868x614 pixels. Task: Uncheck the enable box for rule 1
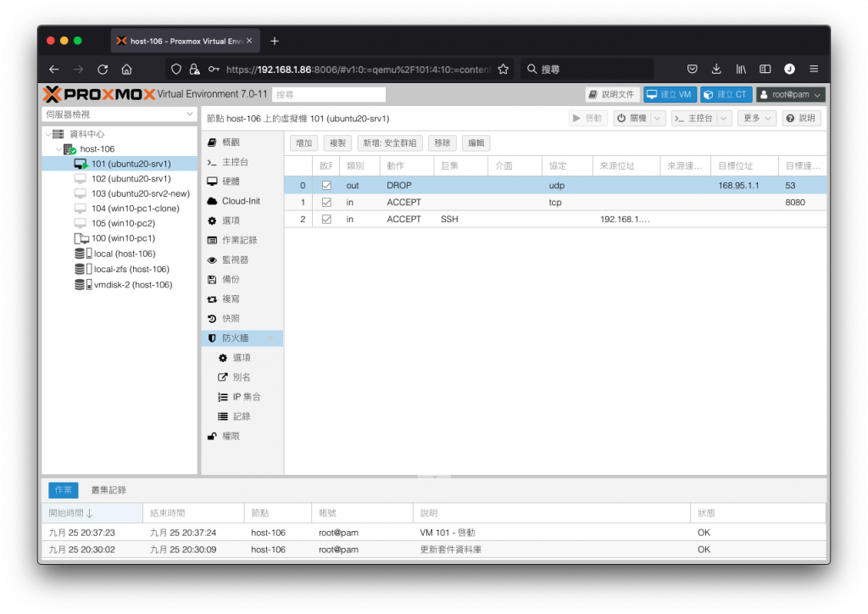point(326,202)
